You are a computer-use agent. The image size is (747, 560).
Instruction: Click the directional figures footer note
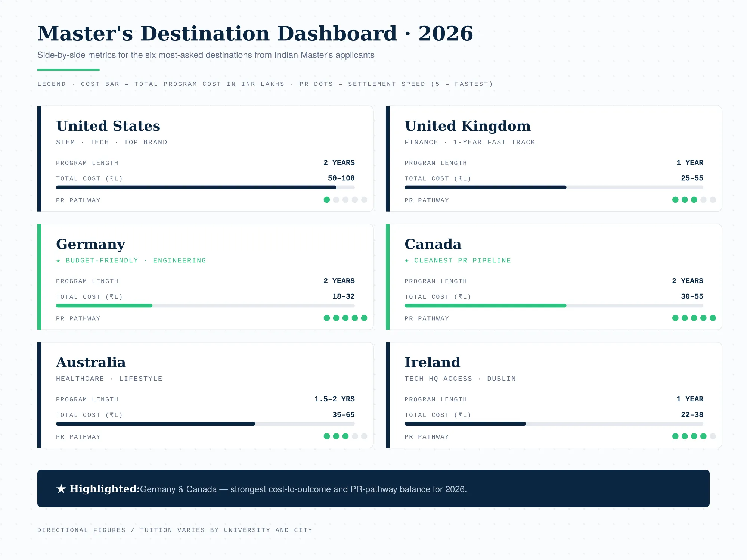pyautogui.click(x=175, y=530)
